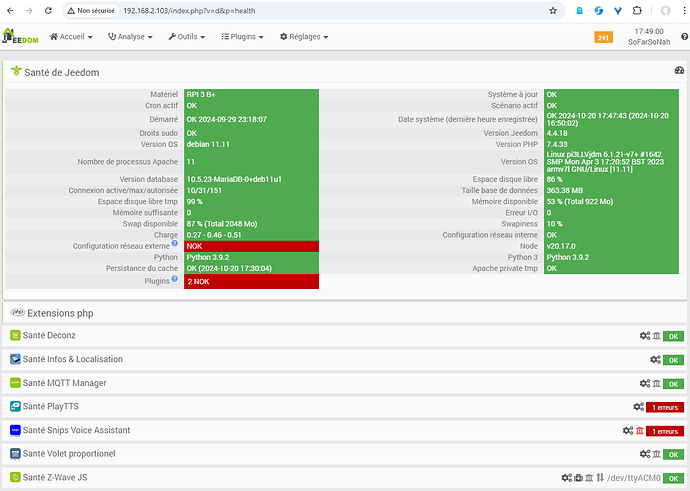The image size is (690, 491).
Task: Click Snips Voice Assistant gears icon
Action: tap(628, 431)
